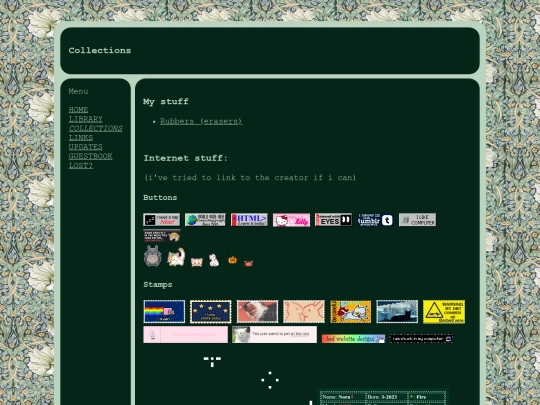Click the 'My stuff' heading
Viewport: 540px width, 405px height.
click(x=166, y=102)
